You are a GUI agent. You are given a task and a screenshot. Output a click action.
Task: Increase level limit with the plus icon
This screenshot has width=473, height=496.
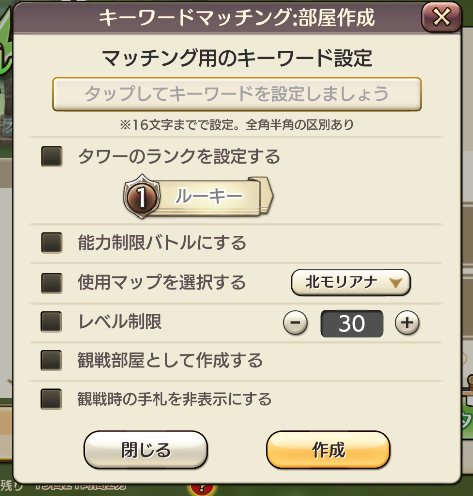407,322
